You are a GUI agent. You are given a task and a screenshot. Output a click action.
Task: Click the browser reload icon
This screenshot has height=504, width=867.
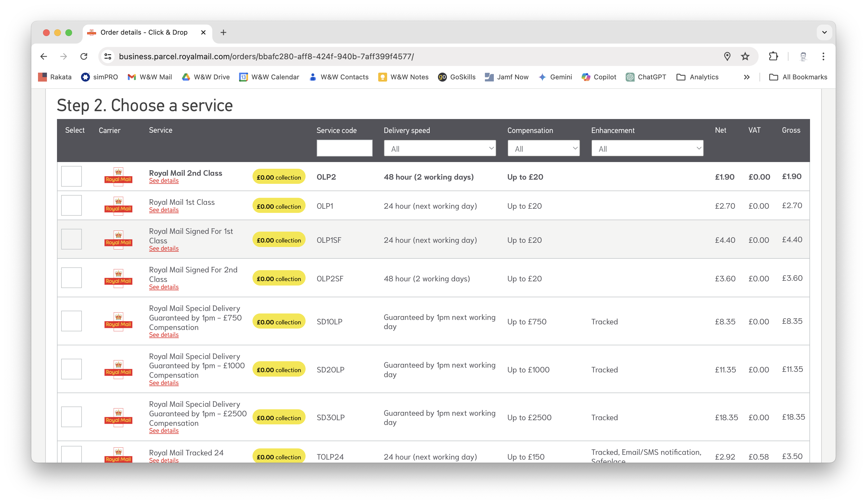click(x=84, y=56)
